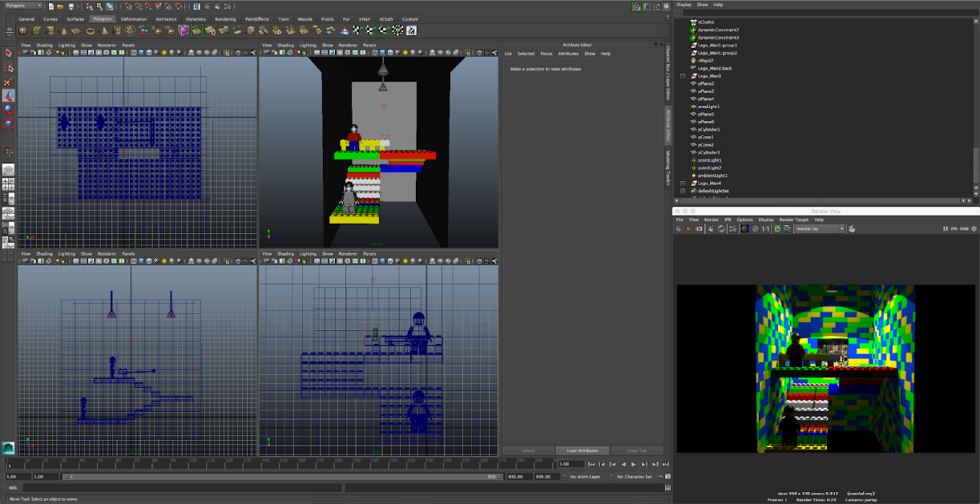The image size is (980, 504).
Task: Toggle the 1:1 real size display
Action: (765, 228)
